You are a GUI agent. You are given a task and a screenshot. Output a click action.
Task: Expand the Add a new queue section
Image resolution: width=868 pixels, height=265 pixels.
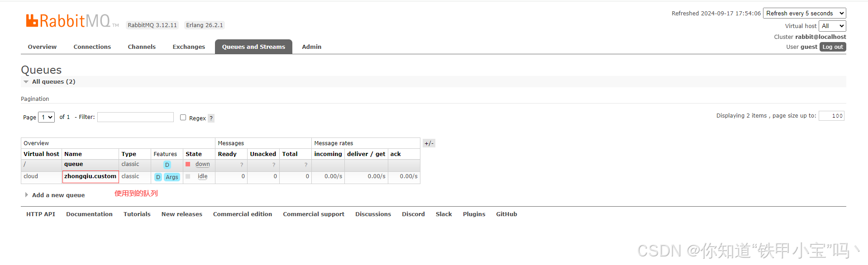[55, 195]
